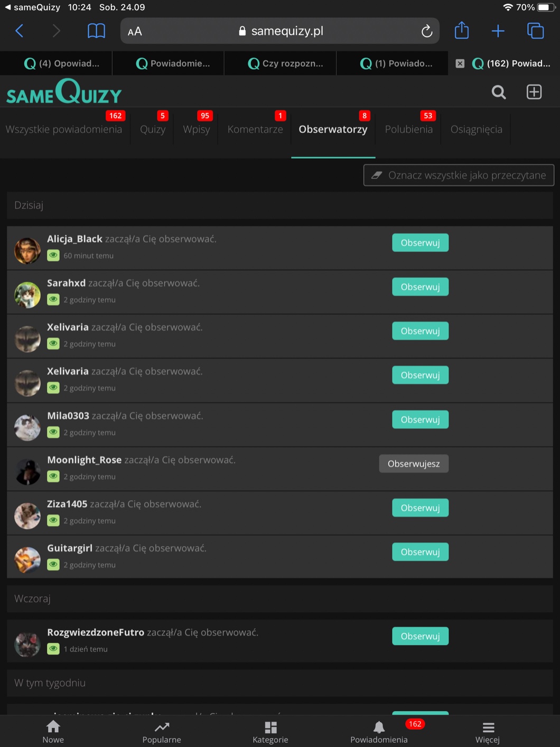This screenshot has height=747, width=560.
Task: Follow Guitargirl with Obserwuj button
Action: (x=420, y=552)
